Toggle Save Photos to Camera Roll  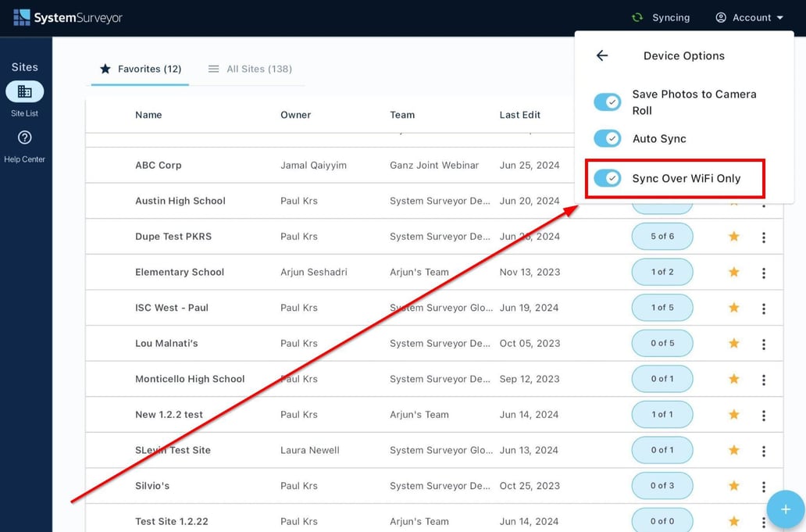[607, 102]
